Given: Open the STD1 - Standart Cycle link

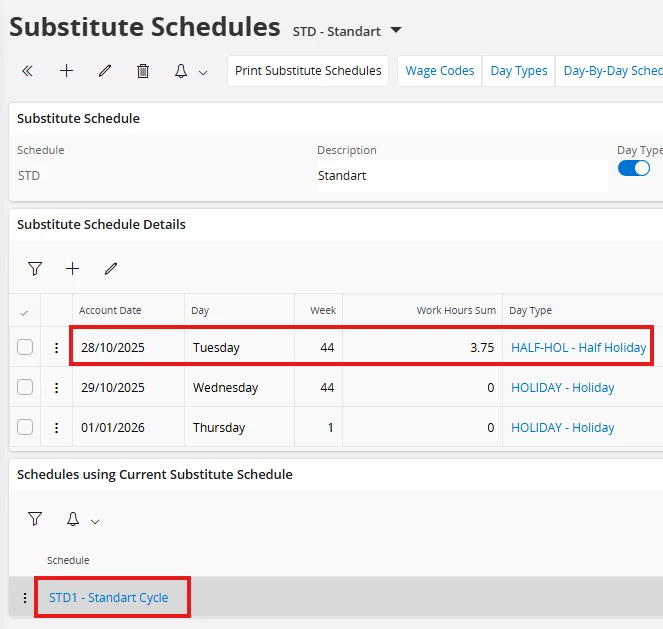Looking at the screenshot, I should [x=109, y=598].
